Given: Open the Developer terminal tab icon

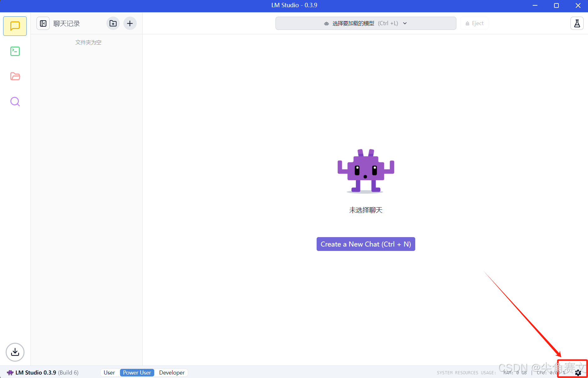Looking at the screenshot, I should (15, 51).
